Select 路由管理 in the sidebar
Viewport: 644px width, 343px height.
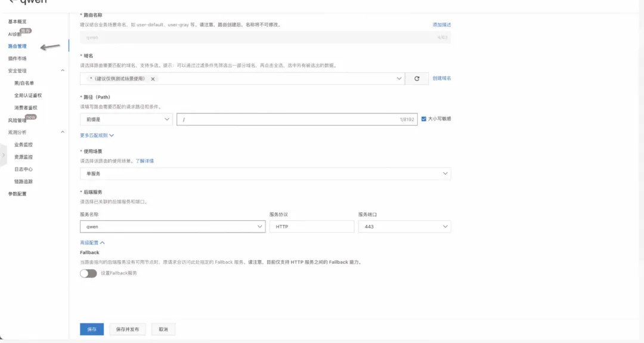click(17, 47)
